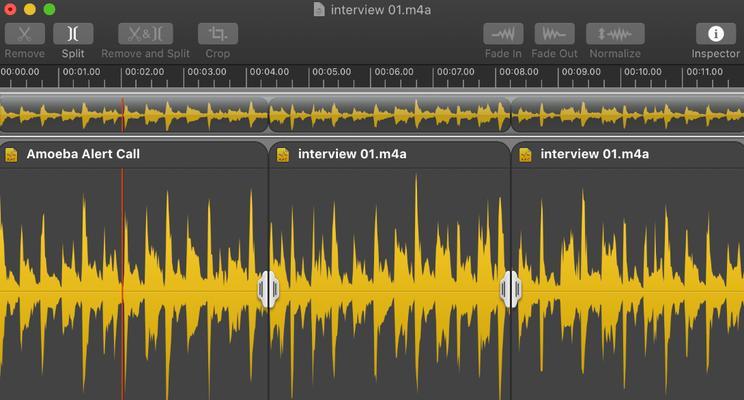Select the second split handle between clips
This screenshot has width=744, height=400.
click(511, 289)
